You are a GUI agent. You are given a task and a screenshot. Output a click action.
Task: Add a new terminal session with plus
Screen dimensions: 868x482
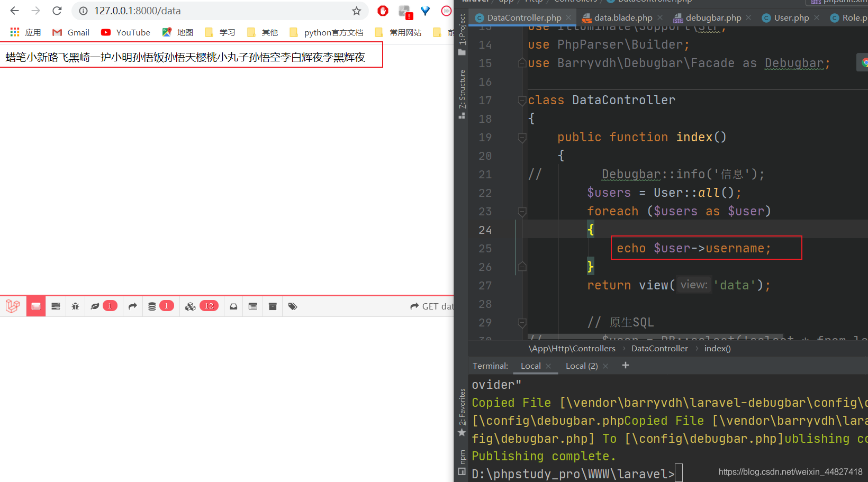click(625, 365)
